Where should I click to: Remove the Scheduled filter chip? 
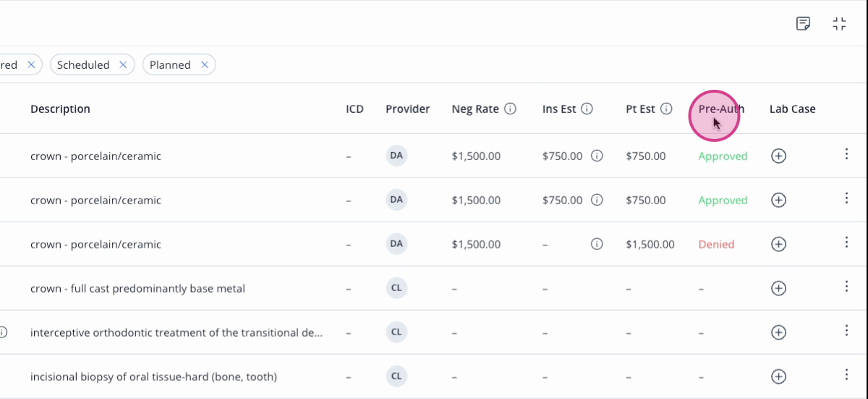[123, 64]
